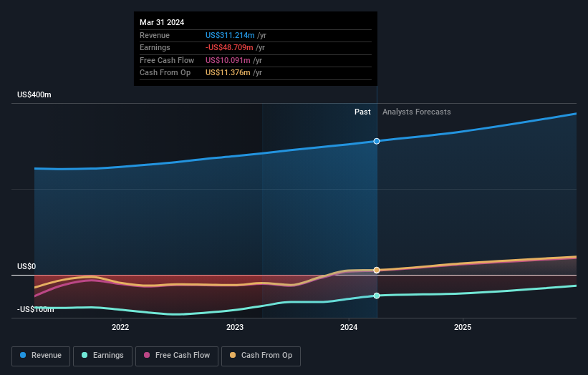Click the Earnings row label in tooltip
This screenshot has width=588, height=375.
pyautogui.click(x=155, y=47)
